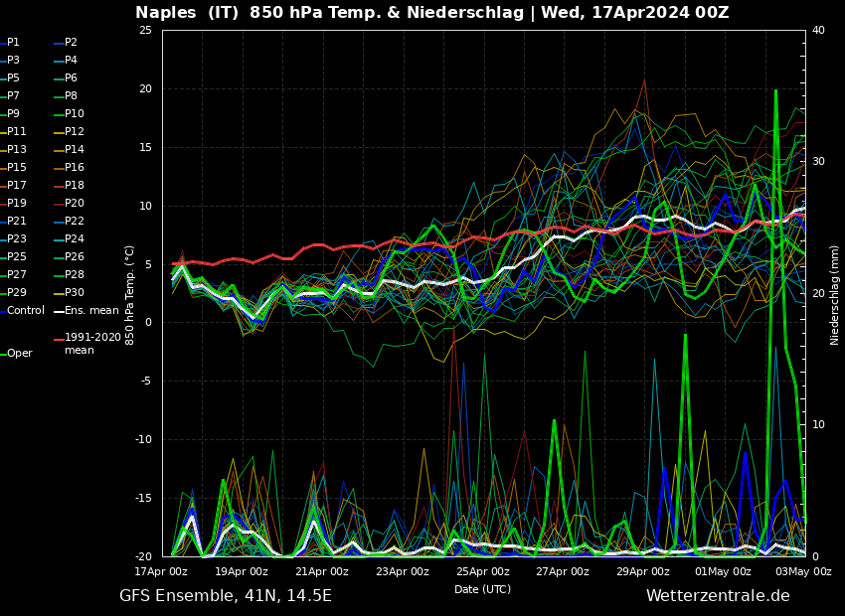The image size is (845, 616).
Task: Select the P14 legend entry
Action: coord(69,149)
